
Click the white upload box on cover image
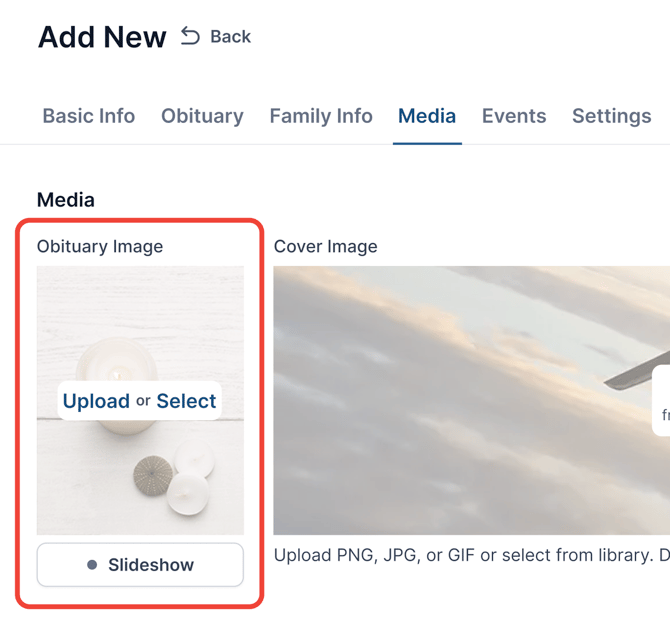[662, 400]
